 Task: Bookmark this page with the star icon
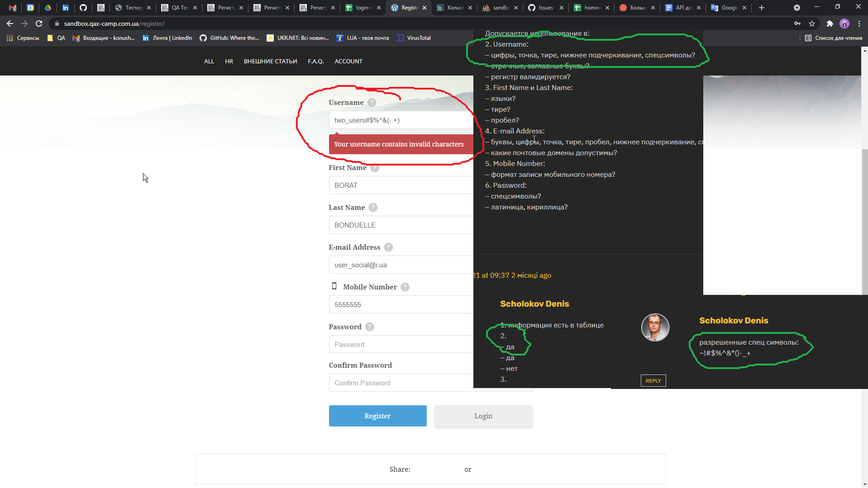(x=812, y=24)
